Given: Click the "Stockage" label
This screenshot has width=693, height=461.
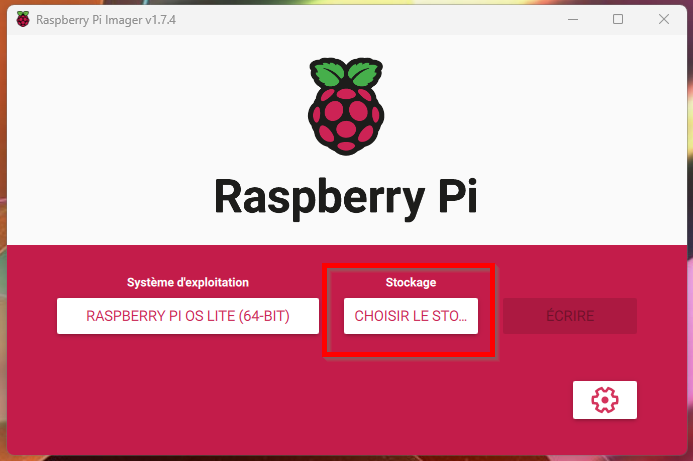Looking at the screenshot, I should pyautogui.click(x=411, y=282).
